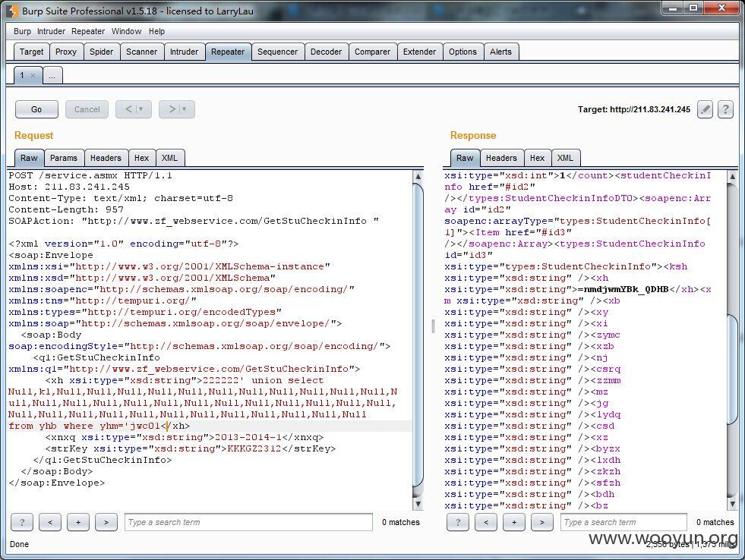The height and width of the screenshot is (560, 745).
Task: Switch to the Spider tab
Action: pyautogui.click(x=101, y=52)
